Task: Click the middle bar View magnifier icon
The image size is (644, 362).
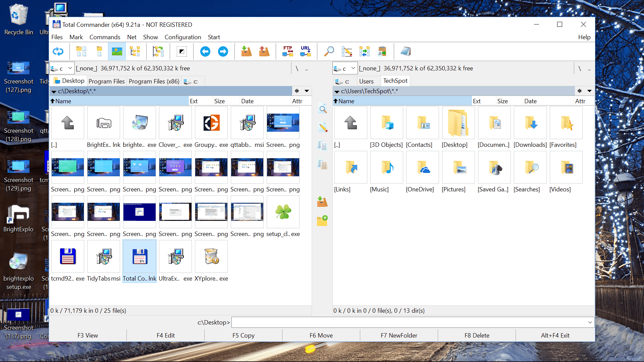Action: click(x=323, y=109)
